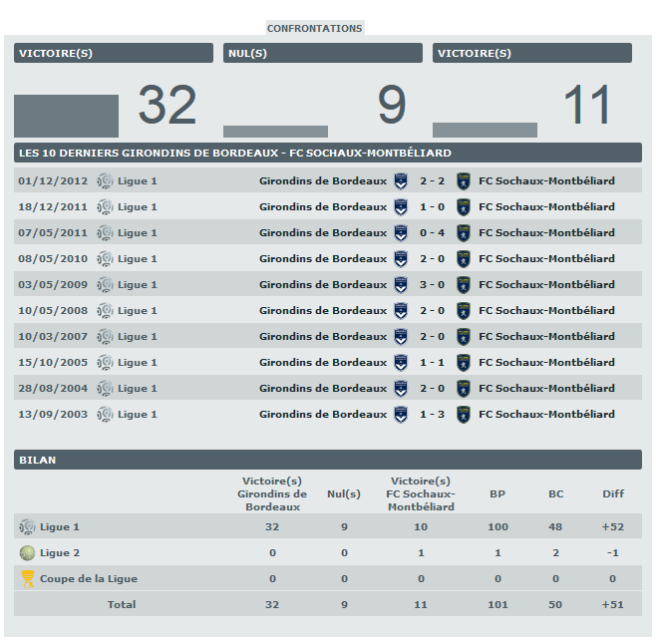Click the big 11 victories number
The height and width of the screenshot is (644, 658).
586,105
